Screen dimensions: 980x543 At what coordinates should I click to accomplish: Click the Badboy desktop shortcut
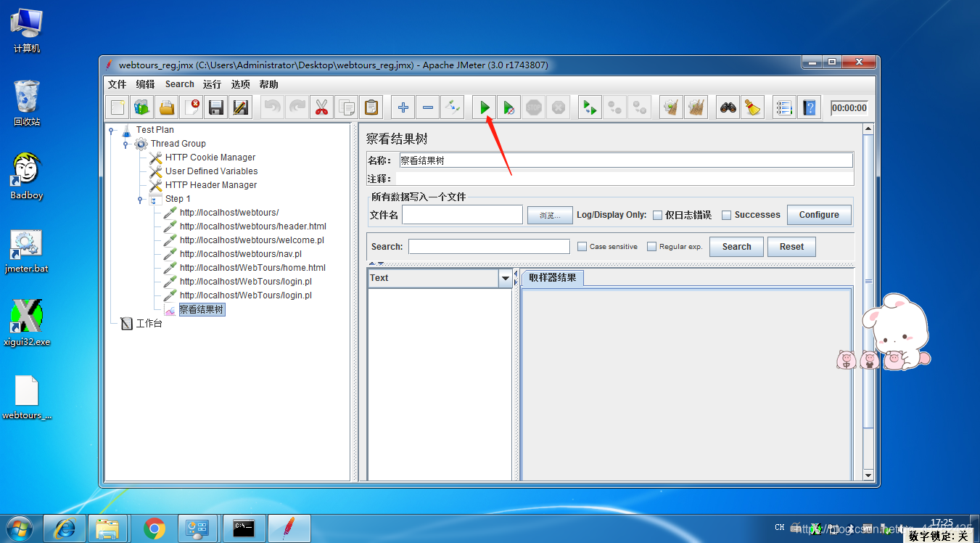(x=27, y=176)
